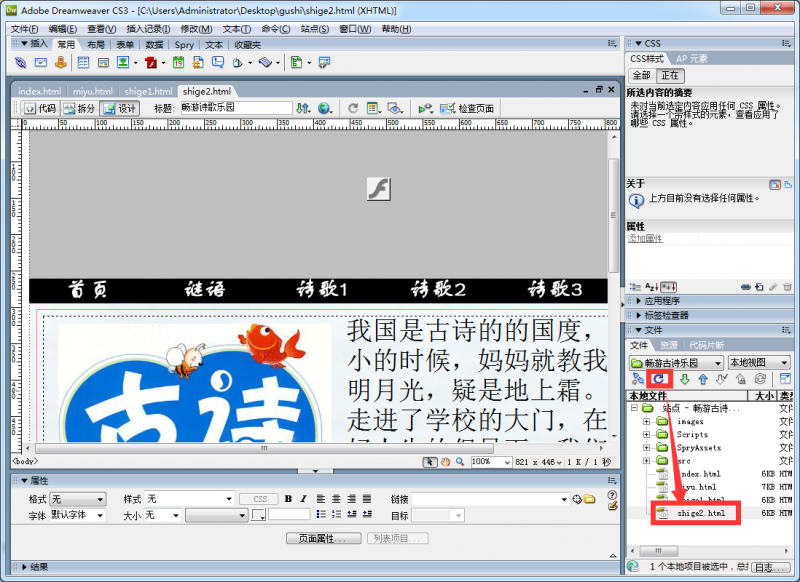Open the 样式 style dropdown

click(189, 499)
